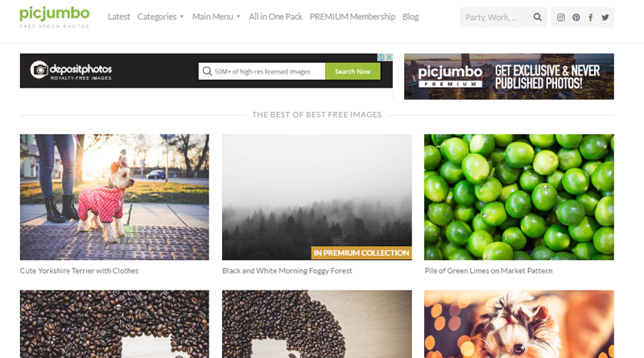This screenshot has height=358, width=644.
Task: Open the Blog link
Action: (x=411, y=17)
